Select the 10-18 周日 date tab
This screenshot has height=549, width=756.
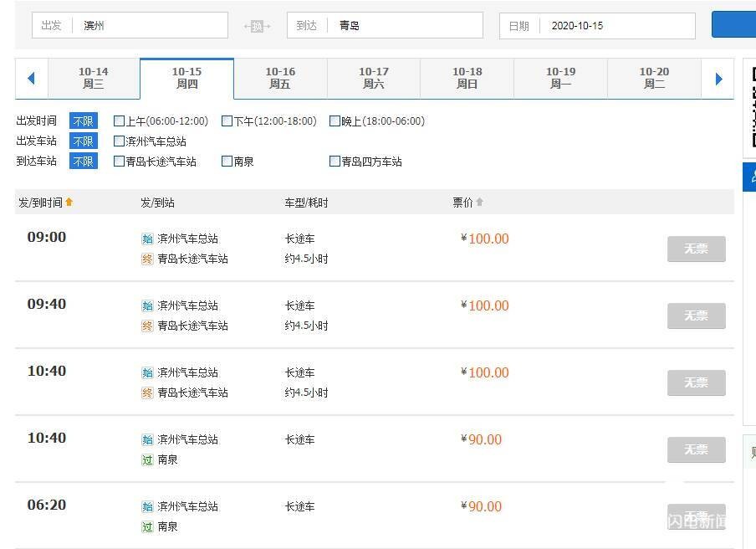click(x=467, y=79)
